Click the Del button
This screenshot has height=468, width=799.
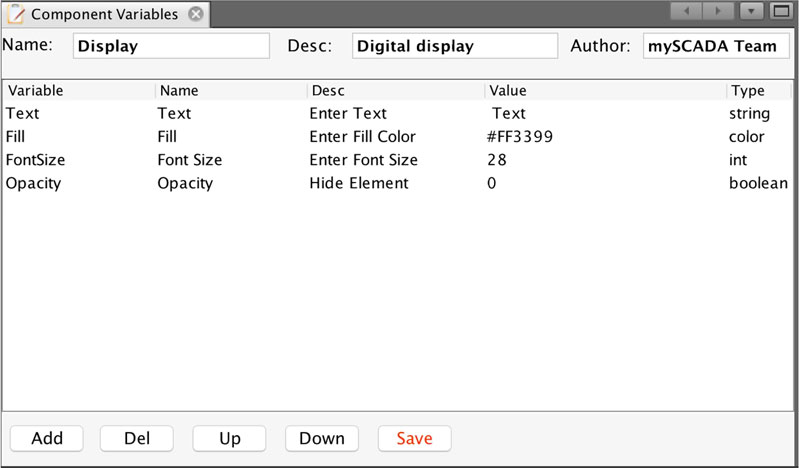137,438
